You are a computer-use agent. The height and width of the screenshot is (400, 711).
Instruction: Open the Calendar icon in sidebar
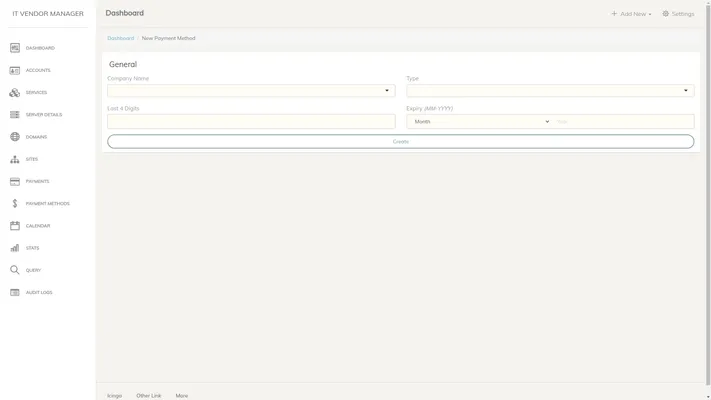(x=15, y=226)
